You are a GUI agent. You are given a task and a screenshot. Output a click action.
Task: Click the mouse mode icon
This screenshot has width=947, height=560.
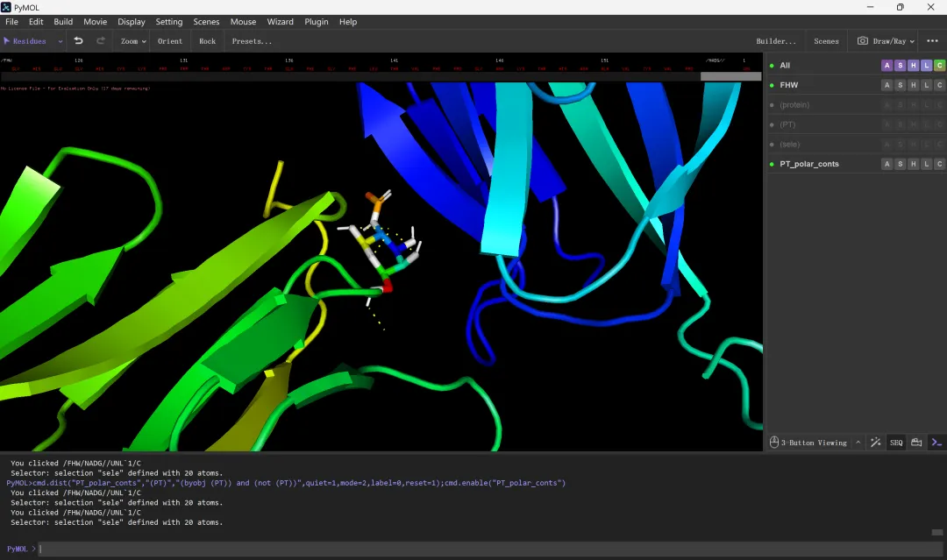tap(773, 443)
